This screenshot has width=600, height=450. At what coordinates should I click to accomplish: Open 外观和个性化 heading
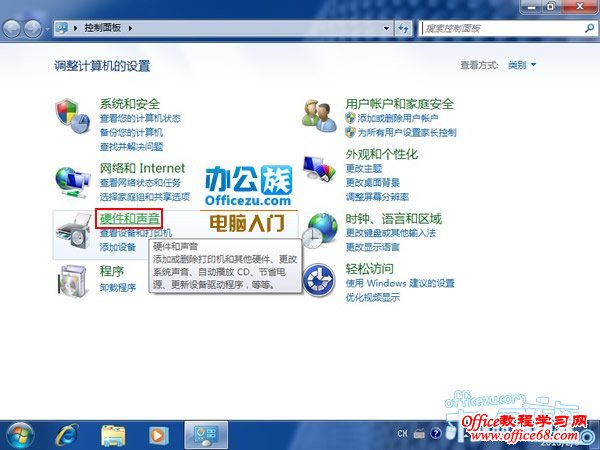(382, 154)
